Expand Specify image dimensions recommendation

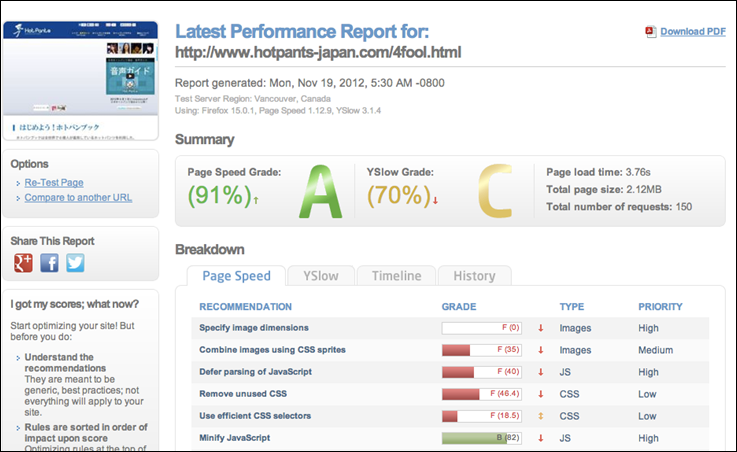[254, 328]
